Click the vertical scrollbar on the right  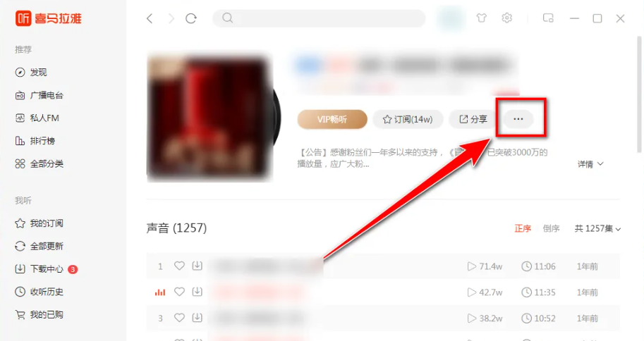click(x=639, y=94)
